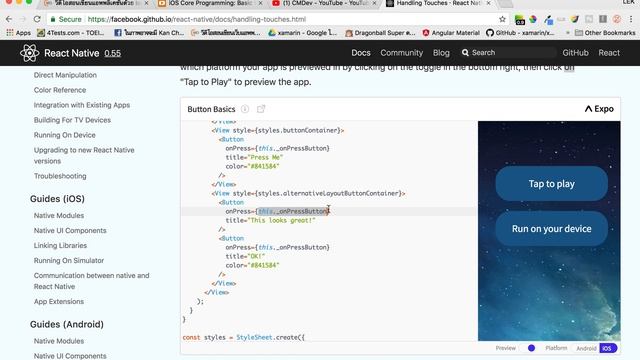Open App Extensions doc link

point(59,302)
